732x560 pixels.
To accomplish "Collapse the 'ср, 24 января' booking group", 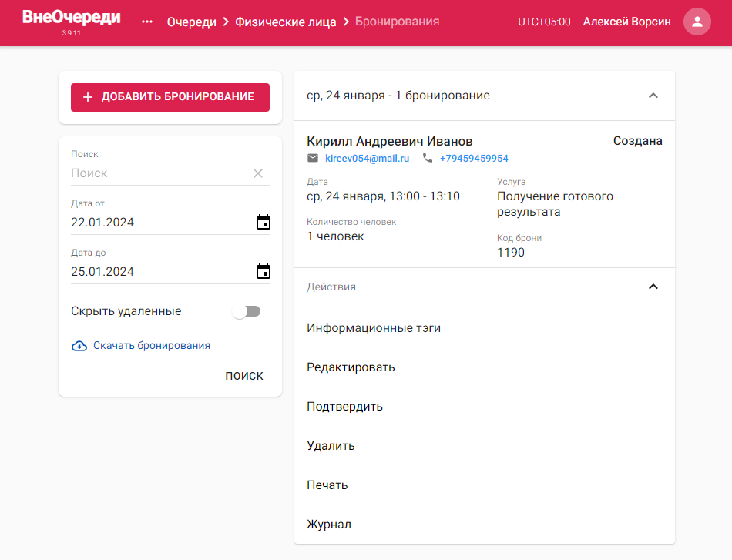I will click(x=653, y=96).
